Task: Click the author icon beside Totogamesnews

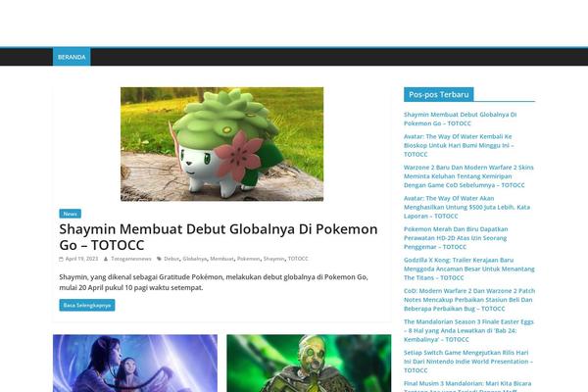Action: [x=106, y=259]
